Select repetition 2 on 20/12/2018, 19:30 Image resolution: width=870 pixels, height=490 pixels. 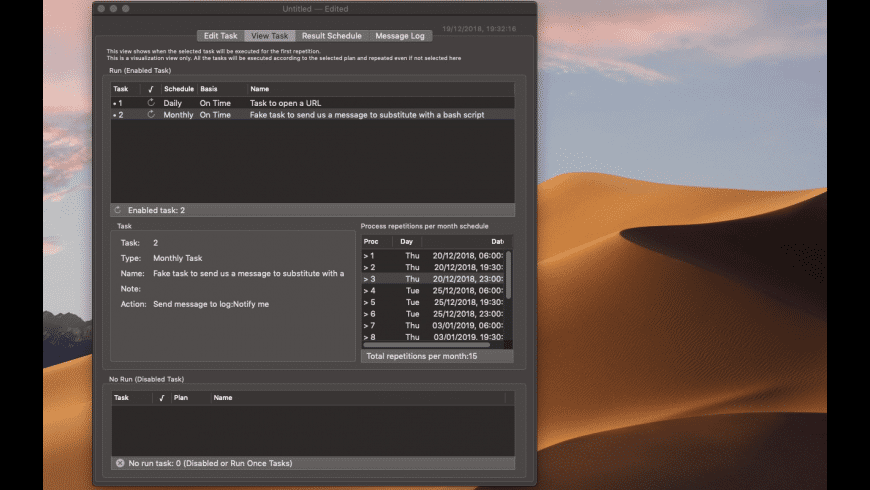pyautogui.click(x=433, y=267)
